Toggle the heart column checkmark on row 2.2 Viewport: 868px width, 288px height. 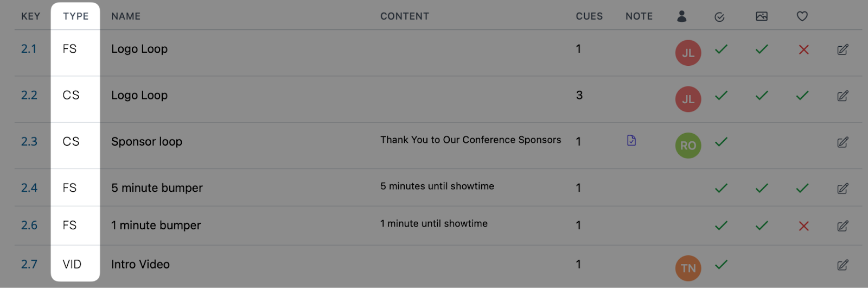pyautogui.click(x=802, y=96)
